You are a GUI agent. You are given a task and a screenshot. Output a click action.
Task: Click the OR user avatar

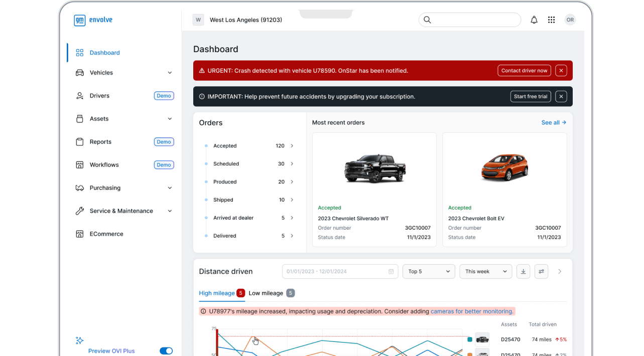570,20
